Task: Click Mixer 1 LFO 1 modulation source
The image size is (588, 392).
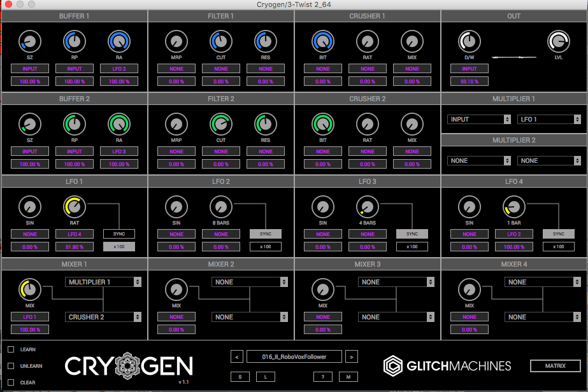Action: (30, 317)
